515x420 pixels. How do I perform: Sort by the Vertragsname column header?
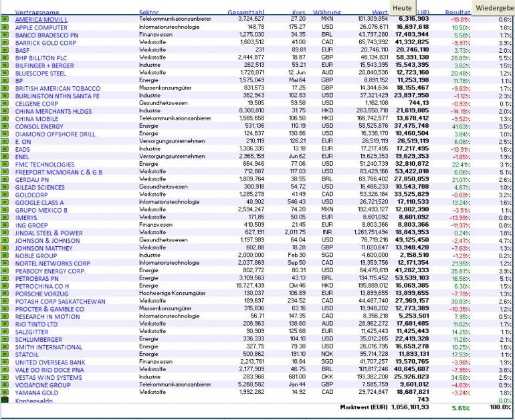37,13
